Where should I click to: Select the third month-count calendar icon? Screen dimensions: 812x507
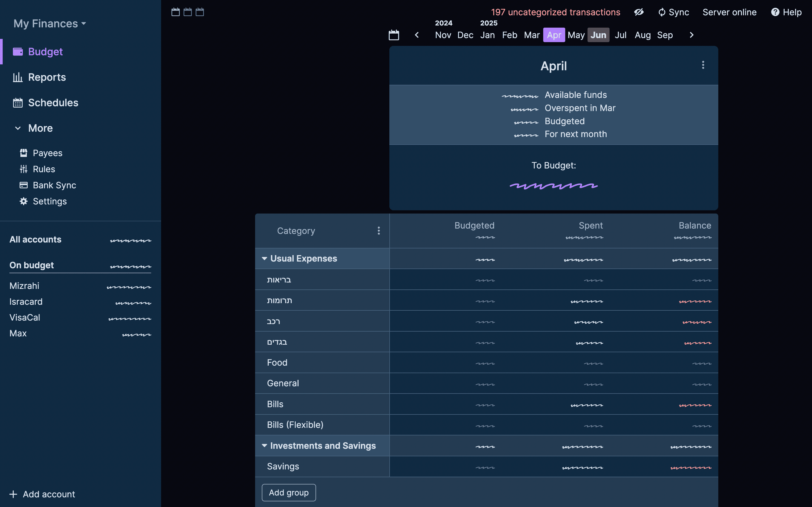click(200, 12)
